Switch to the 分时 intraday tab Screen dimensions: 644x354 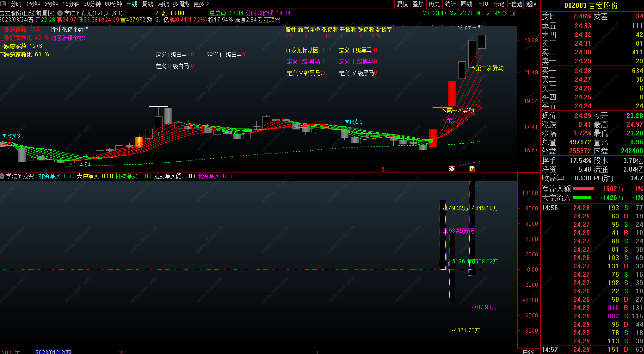coord(16,4)
